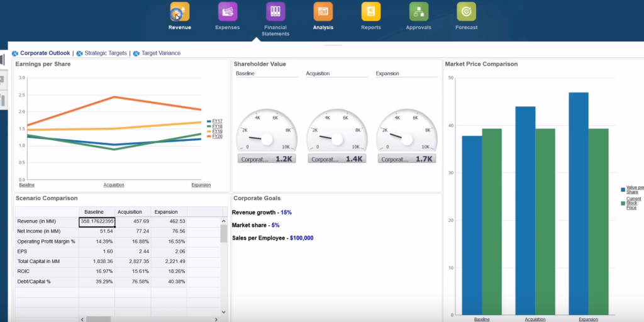Image resolution: width=644 pixels, height=322 pixels.
Task: Click scroll up arrow in Scenario Comparison
Action: coord(224,221)
